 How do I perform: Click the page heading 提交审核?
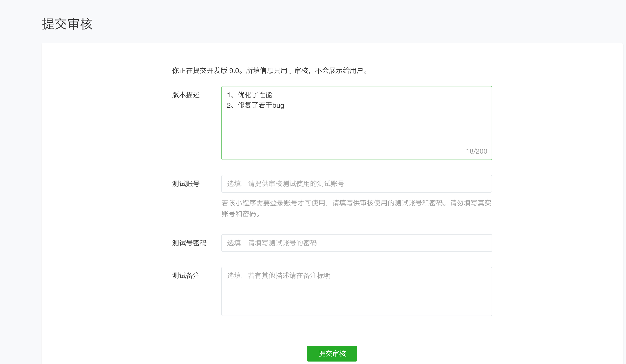point(67,24)
